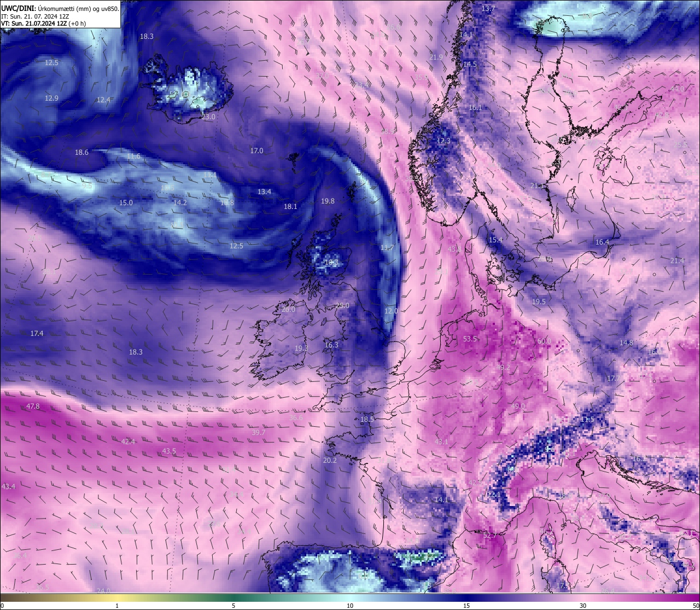The image size is (700, 610).
Task: Click the 18.6 value on the map
Action: coord(81,153)
